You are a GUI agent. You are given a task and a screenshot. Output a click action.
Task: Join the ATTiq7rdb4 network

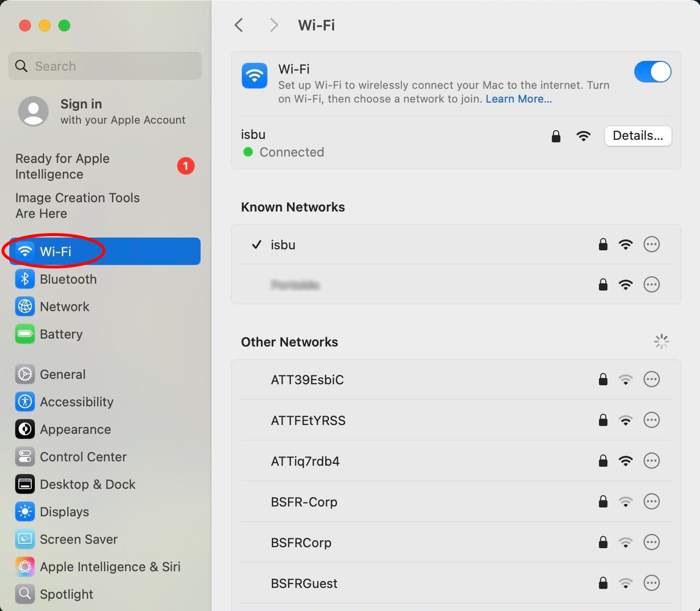456,461
